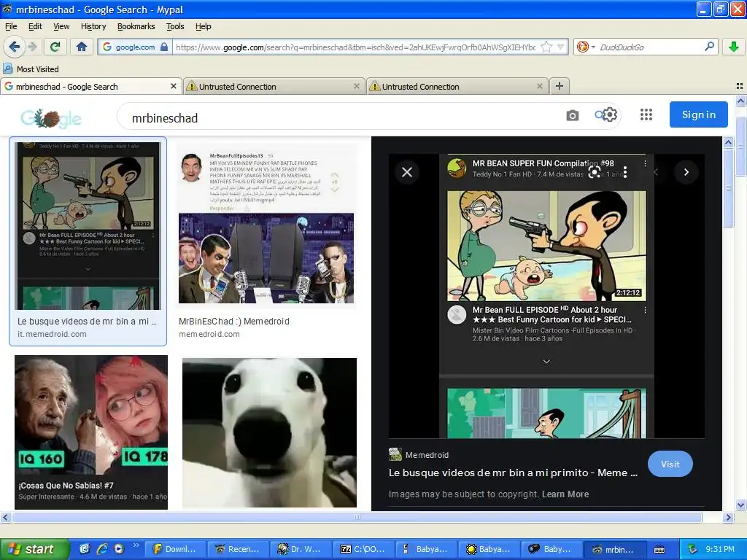Open the Downl... taskbar button
Viewport: 747px width, 560px height.
[175, 549]
